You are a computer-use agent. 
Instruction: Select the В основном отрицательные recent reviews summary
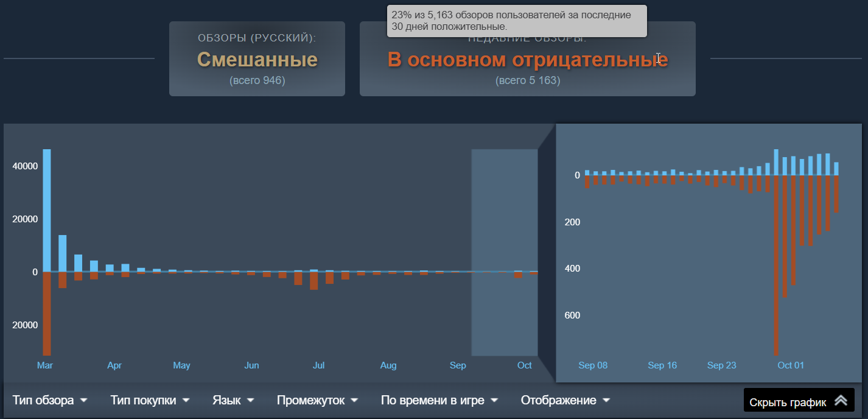(x=527, y=60)
